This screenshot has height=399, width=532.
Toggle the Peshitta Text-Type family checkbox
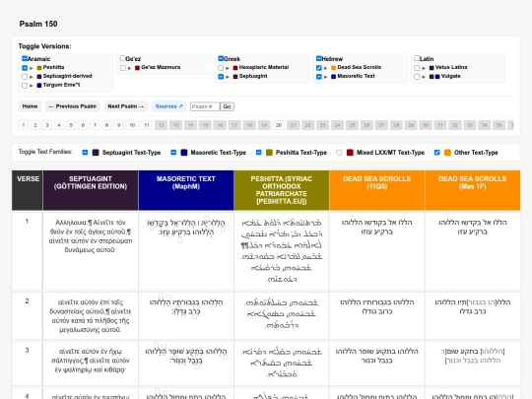pyautogui.click(x=258, y=153)
